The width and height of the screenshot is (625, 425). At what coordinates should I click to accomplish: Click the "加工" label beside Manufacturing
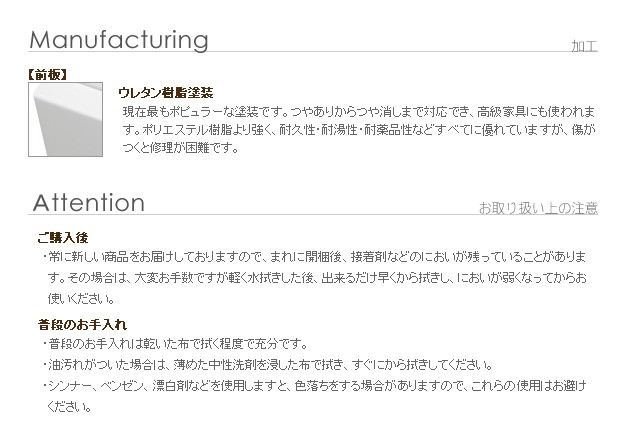(x=584, y=46)
